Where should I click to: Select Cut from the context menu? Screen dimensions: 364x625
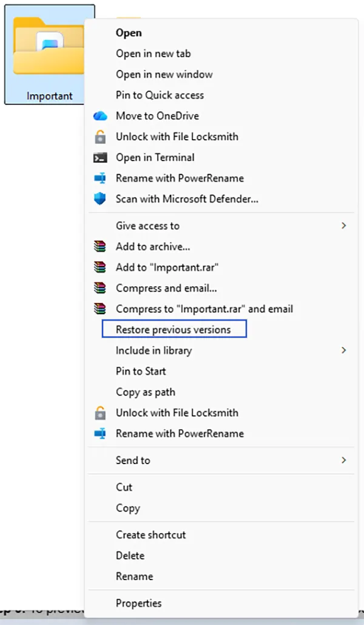click(124, 488)
